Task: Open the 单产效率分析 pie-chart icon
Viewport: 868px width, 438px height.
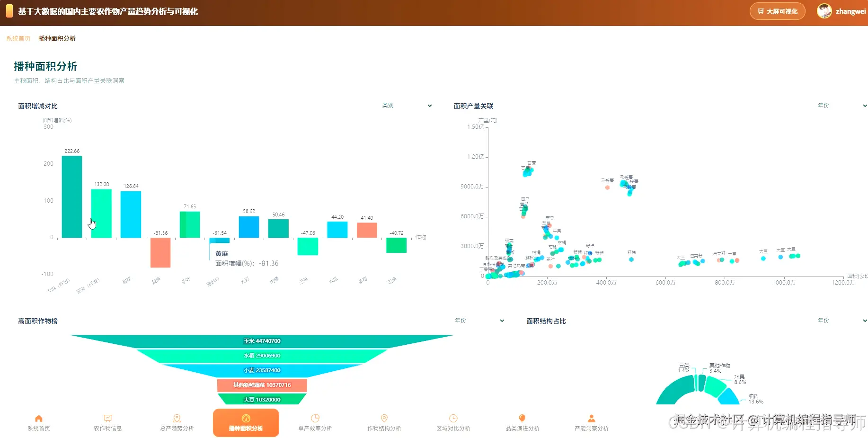Action: 315,418
